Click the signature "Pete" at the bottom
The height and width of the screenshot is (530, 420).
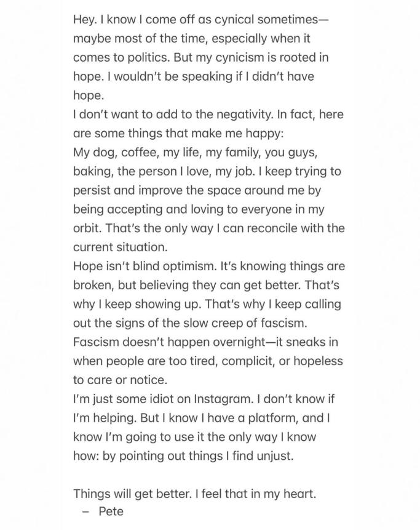[111, 512]
